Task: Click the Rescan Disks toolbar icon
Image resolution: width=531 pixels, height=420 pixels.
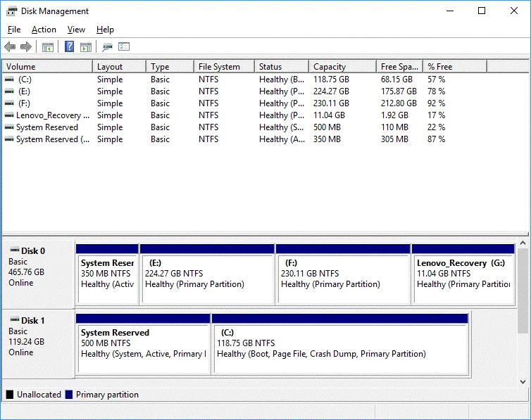Action: click(x=107, y=47)
